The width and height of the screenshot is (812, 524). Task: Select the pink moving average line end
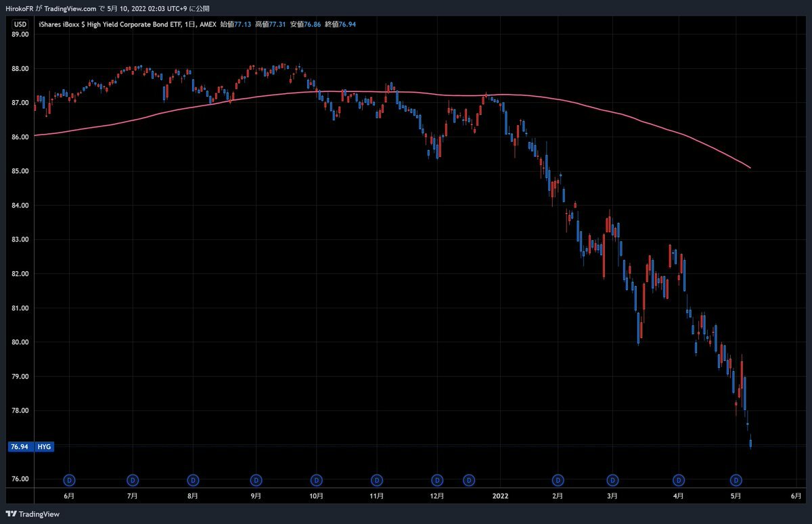coord(750,168)
